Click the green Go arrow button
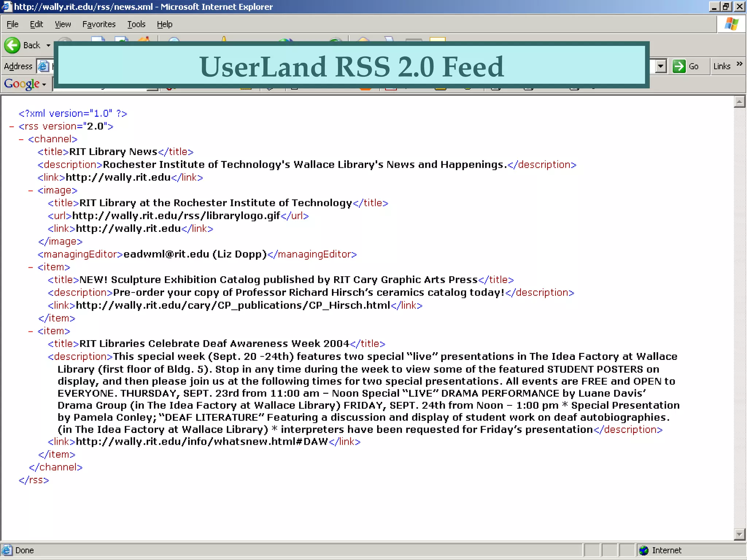This screenshot has width=747, height=560. click(x=679, y=66)
